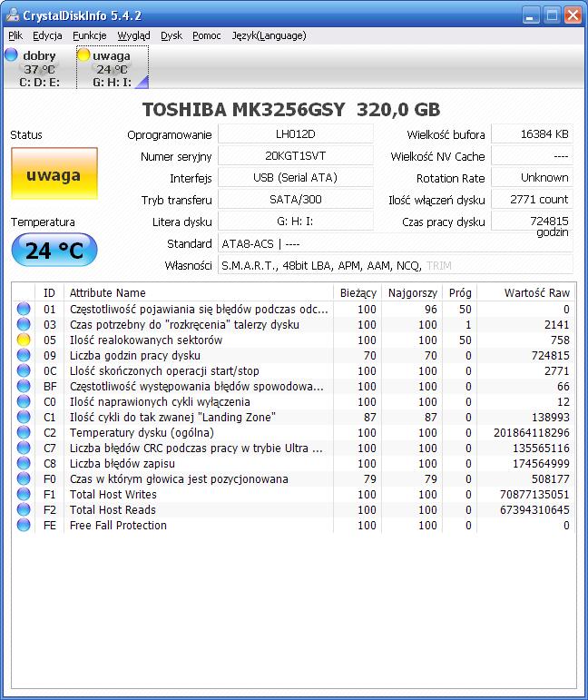Select the 'uwaga' G: H: I: disk tab

point(112,69)
